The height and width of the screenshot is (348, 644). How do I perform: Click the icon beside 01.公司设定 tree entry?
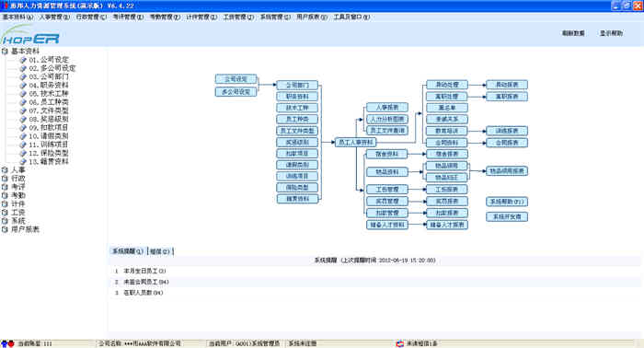pyautogui.click(x=23, y=60)
